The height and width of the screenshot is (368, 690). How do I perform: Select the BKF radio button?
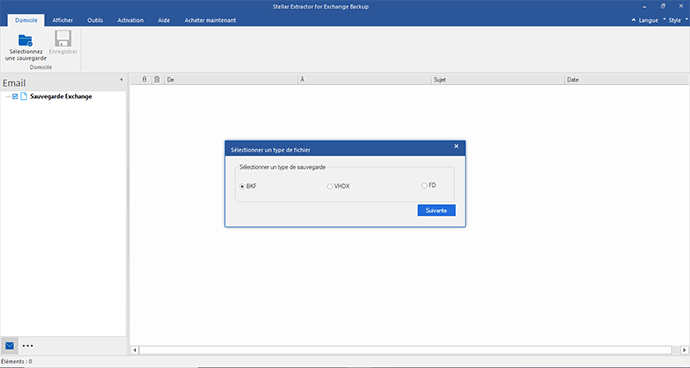pos(242,187)
